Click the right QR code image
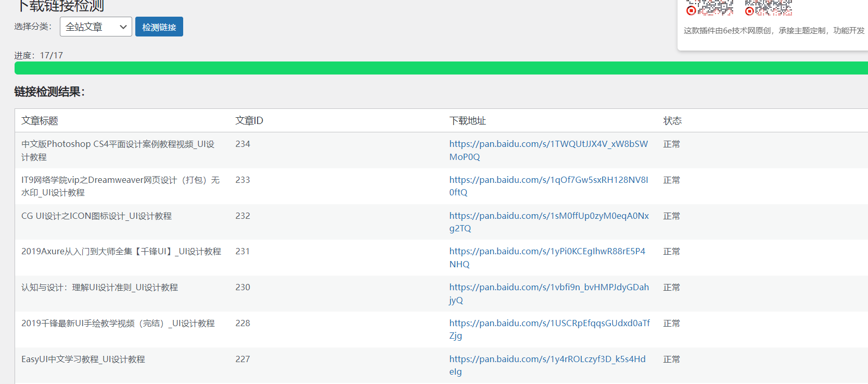This screenshot has height=384, width=868. (x=768, y=7)
